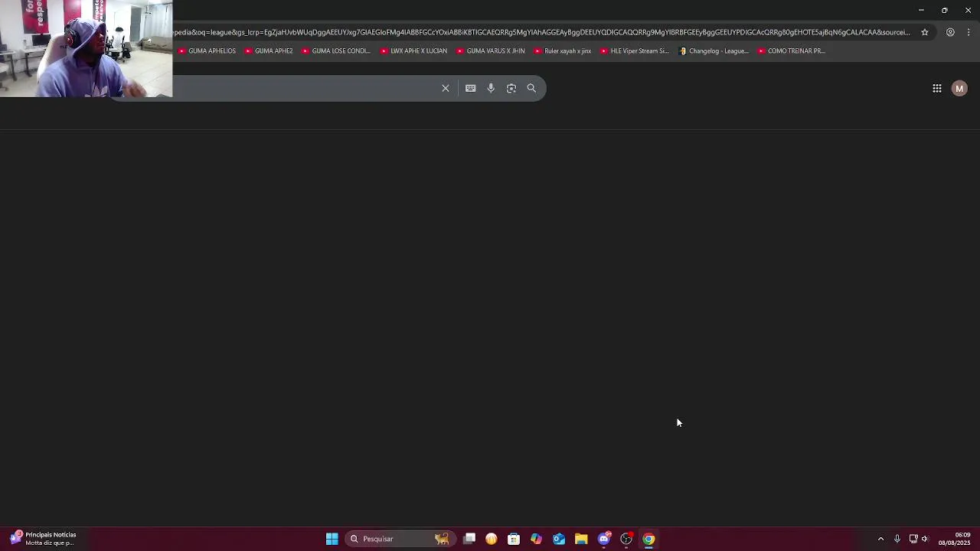Open the Principais Notícias news widget
This screenshot has width=980, height=551.
pos(43,539)
